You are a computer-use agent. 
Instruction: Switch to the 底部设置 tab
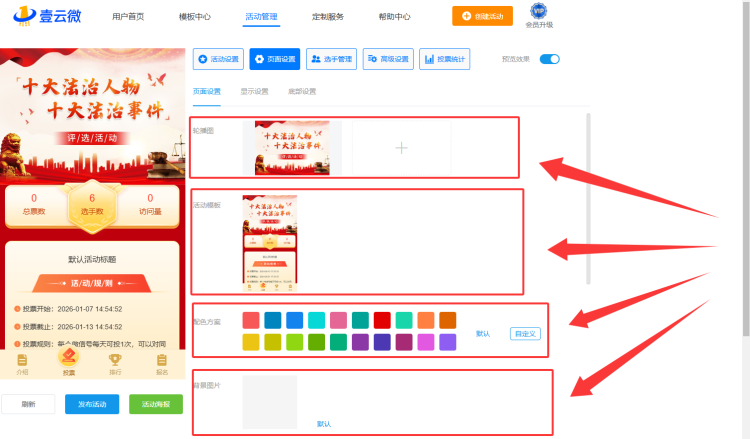coord(302,91)
